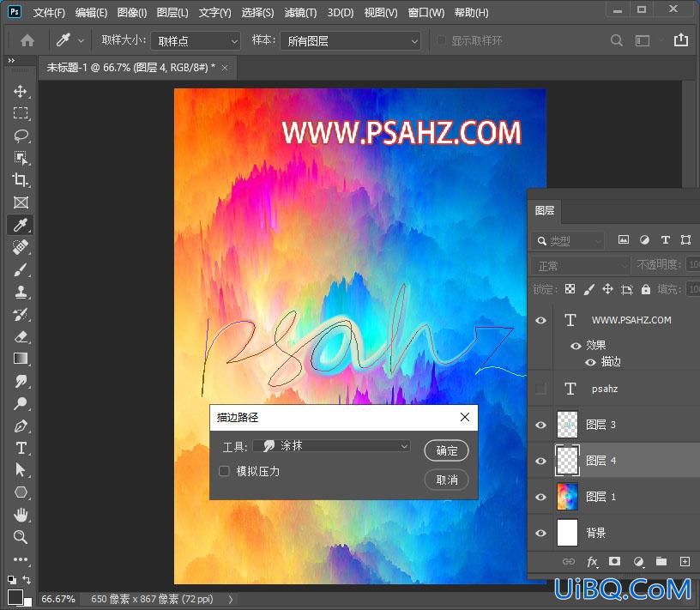Add a layer style with fx icon
The height and width of the screenshot is (610, 700).
(592, 562)
